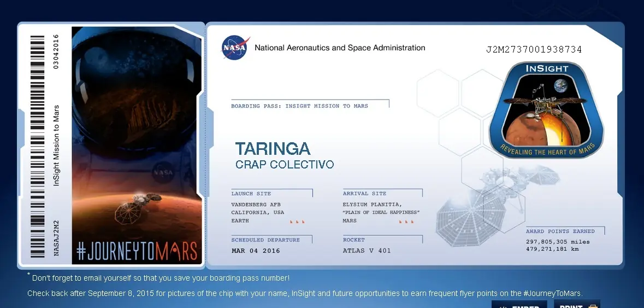The image size is (644, 308).
Task: Click the ROCKET label
Action: click(353, 240)
